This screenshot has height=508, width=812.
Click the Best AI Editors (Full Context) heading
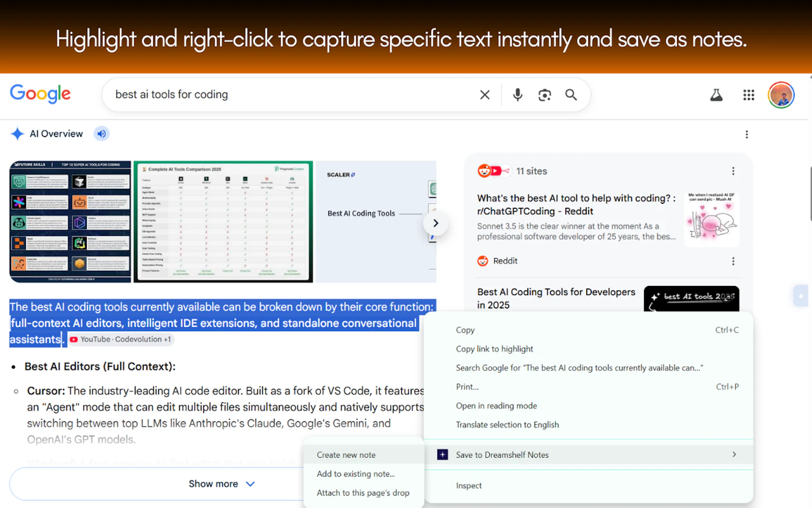pyautogui.click(x=100, y=367)
